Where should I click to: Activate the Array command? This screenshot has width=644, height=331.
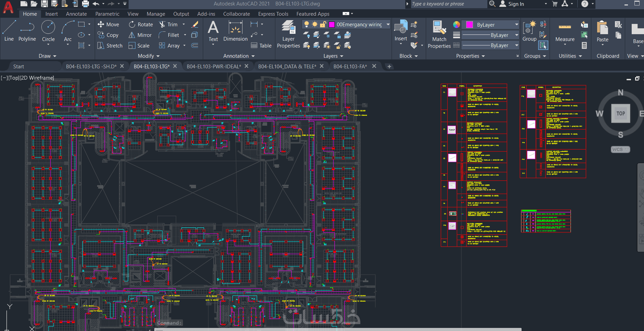(x=169, y=46)
